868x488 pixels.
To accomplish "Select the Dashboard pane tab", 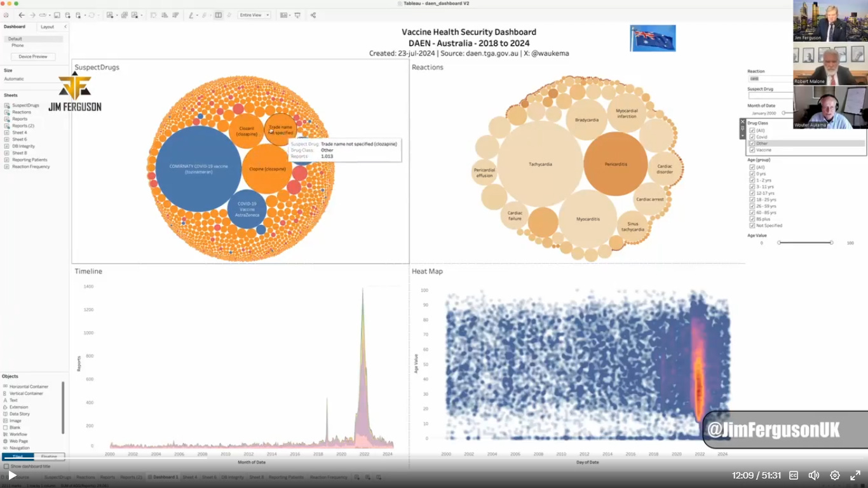I will [x=15, y=27].
